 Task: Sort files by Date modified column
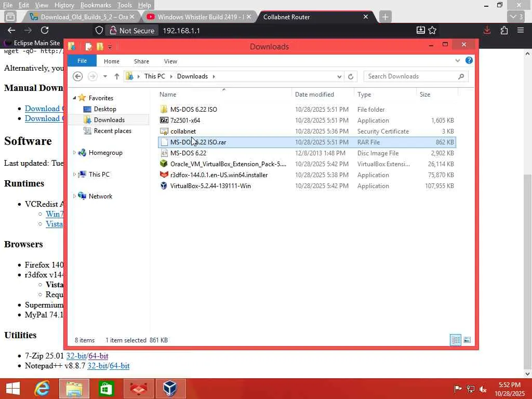pyautogui.click(x=314, y=95)
